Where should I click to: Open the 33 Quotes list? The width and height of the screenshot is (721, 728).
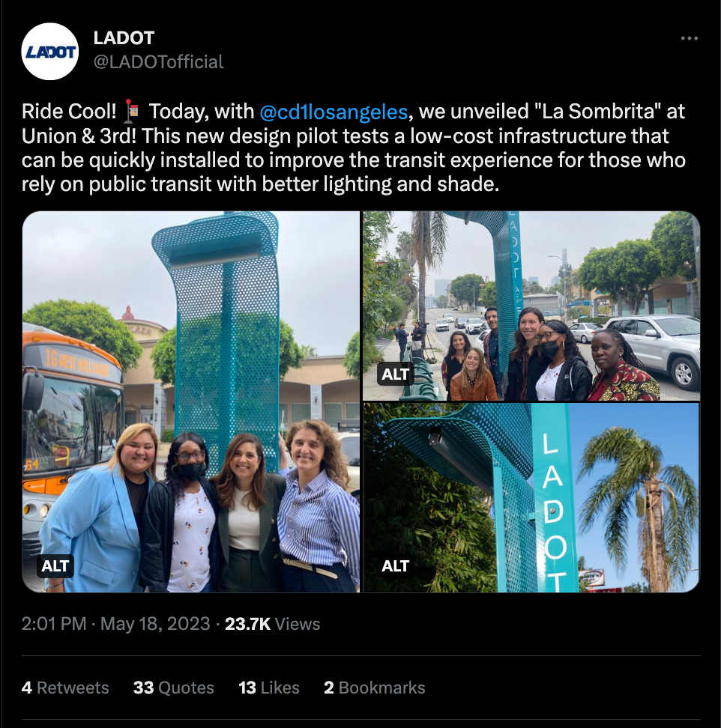173,688
